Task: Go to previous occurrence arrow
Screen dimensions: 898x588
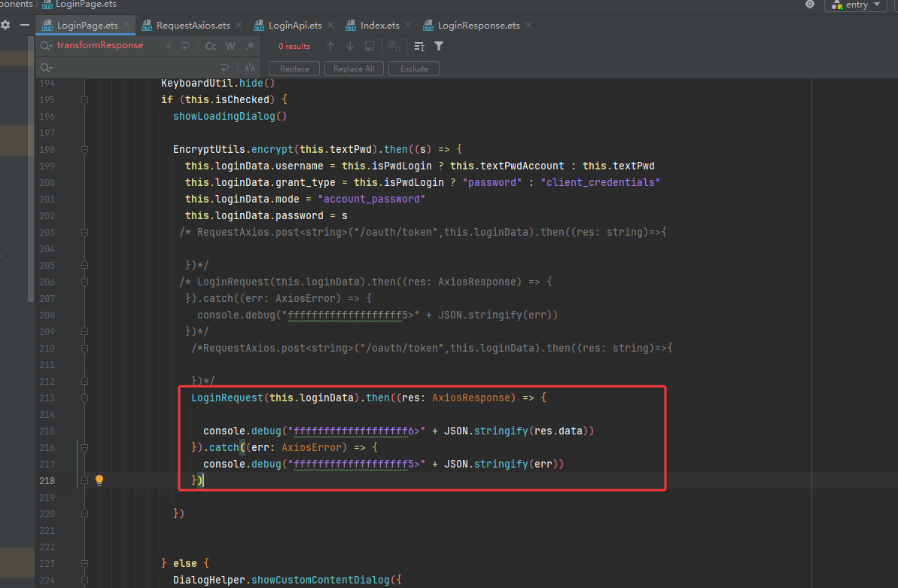Action: 330,46
